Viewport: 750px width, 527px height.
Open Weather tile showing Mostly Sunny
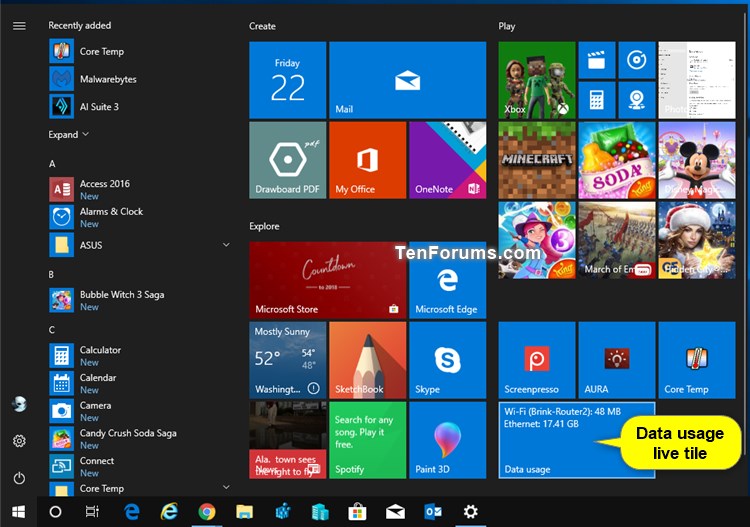coord(287,360)
